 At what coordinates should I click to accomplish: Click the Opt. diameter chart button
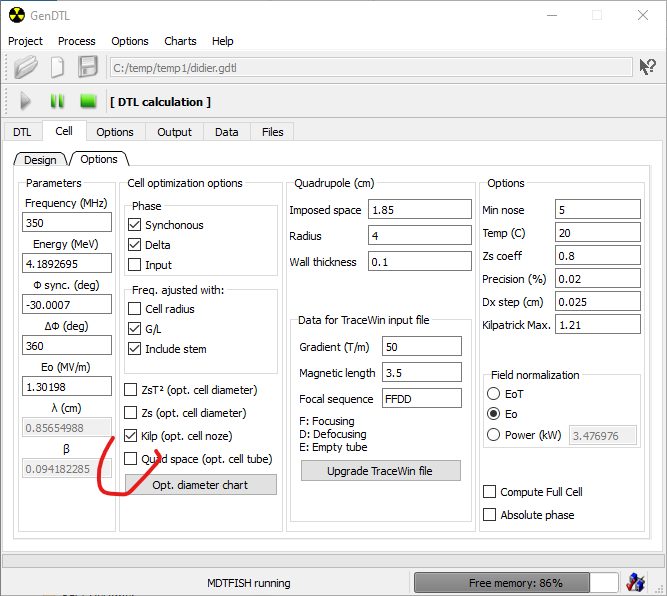200,484
